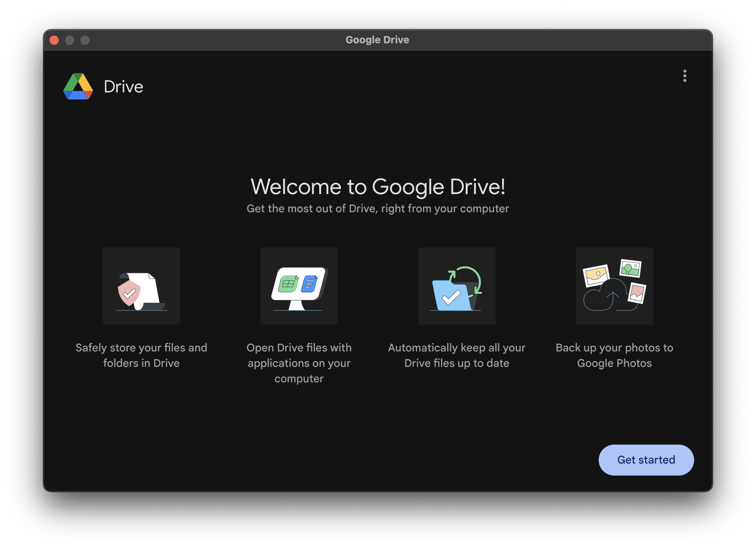Click the 'Get the most out of Drive' subtitle
Image resolution: width=756 pixels, height=549 pixels.
[378, 209]
